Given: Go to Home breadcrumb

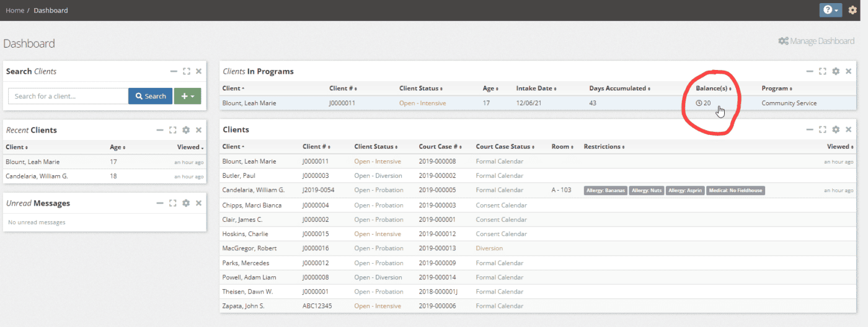Looking at the screenshot, I should [15, 11].
